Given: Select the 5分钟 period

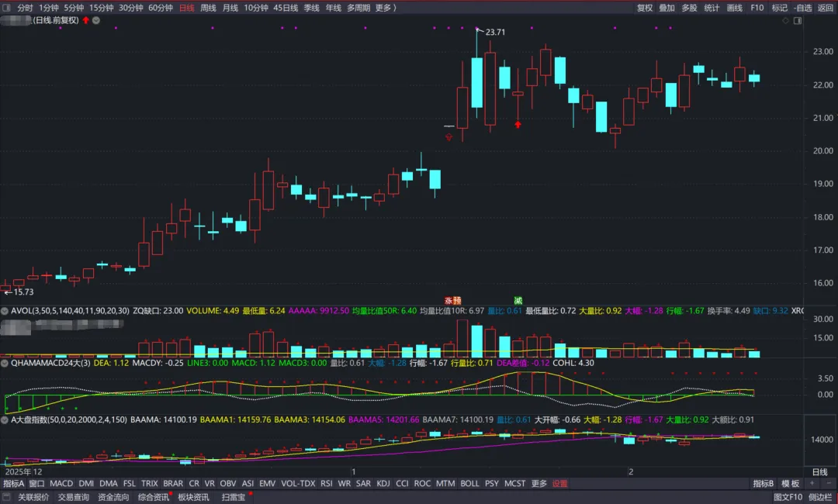Looking at the screenshot, I should click(74, 8).
